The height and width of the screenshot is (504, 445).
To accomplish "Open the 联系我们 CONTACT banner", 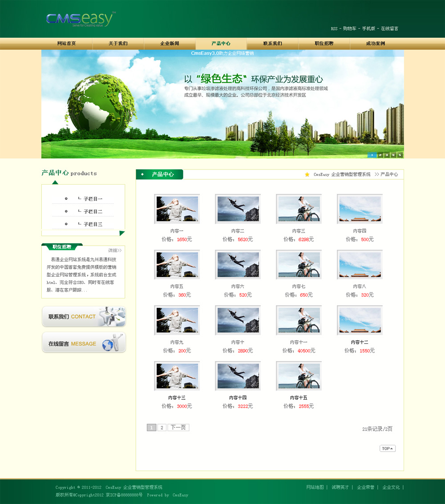I will [x=84, y=317].
